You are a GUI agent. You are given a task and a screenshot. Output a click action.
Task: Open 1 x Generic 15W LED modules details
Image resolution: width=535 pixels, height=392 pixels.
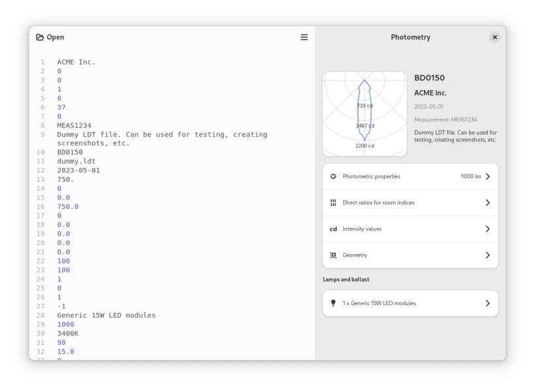(487, 302)
